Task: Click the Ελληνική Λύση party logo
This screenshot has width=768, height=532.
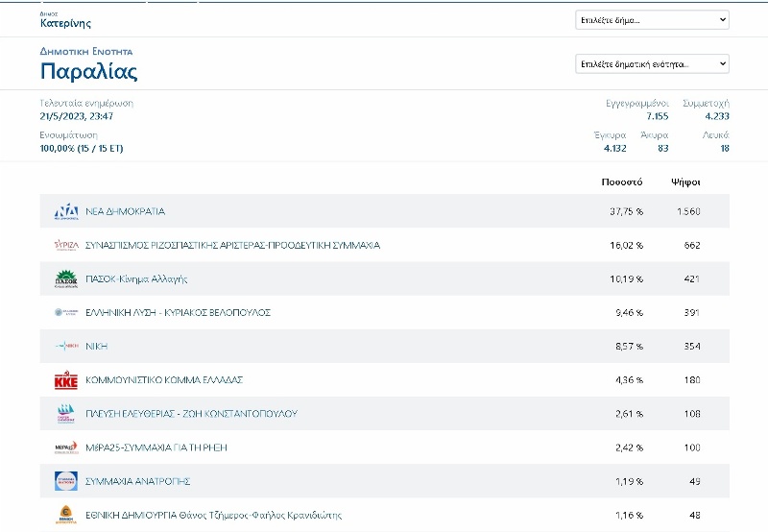Action: 66,312
